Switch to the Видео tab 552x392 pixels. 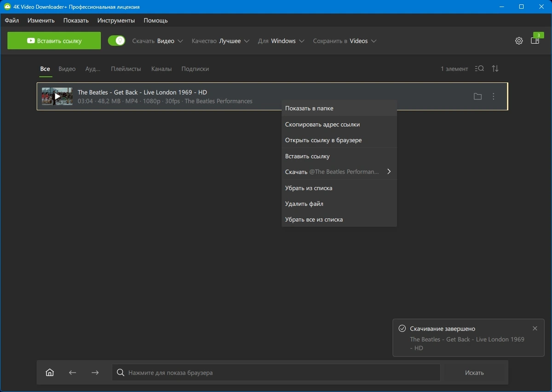coord(67,69)
